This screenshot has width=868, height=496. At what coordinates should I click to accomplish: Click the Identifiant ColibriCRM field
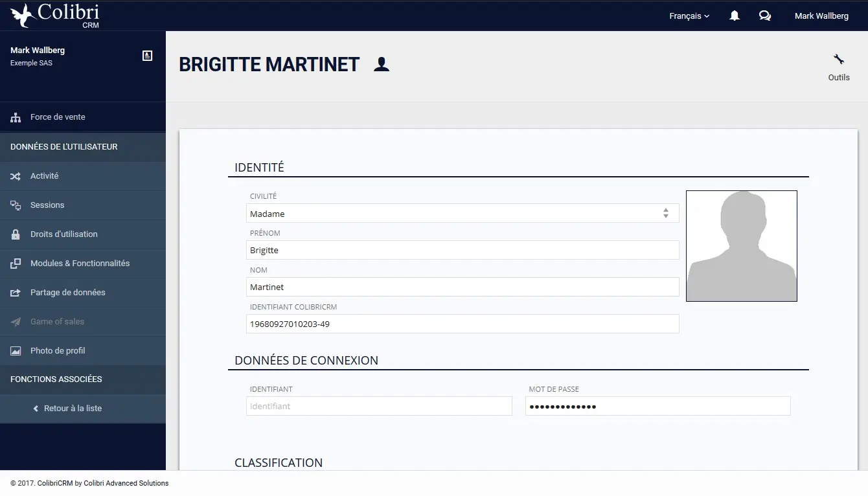click(x=463, y=324)
